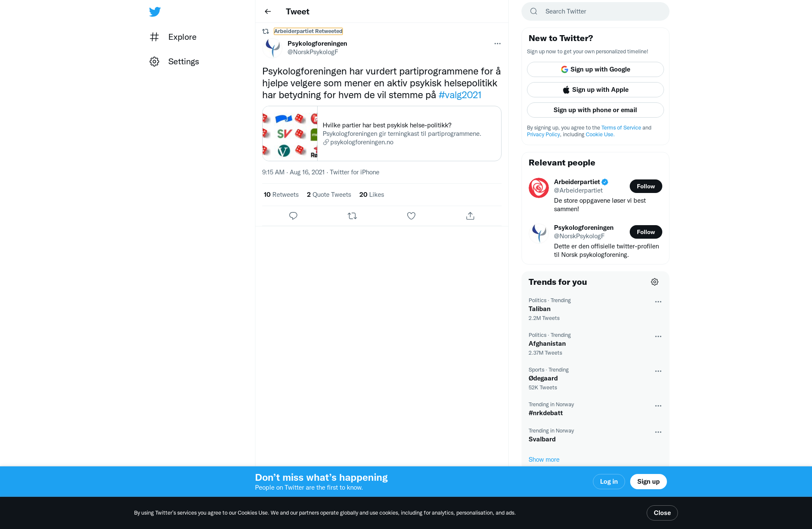Close the cookies notice banner
The height and width of the screenshot is (529, 812).
click(x=662, y=513)
